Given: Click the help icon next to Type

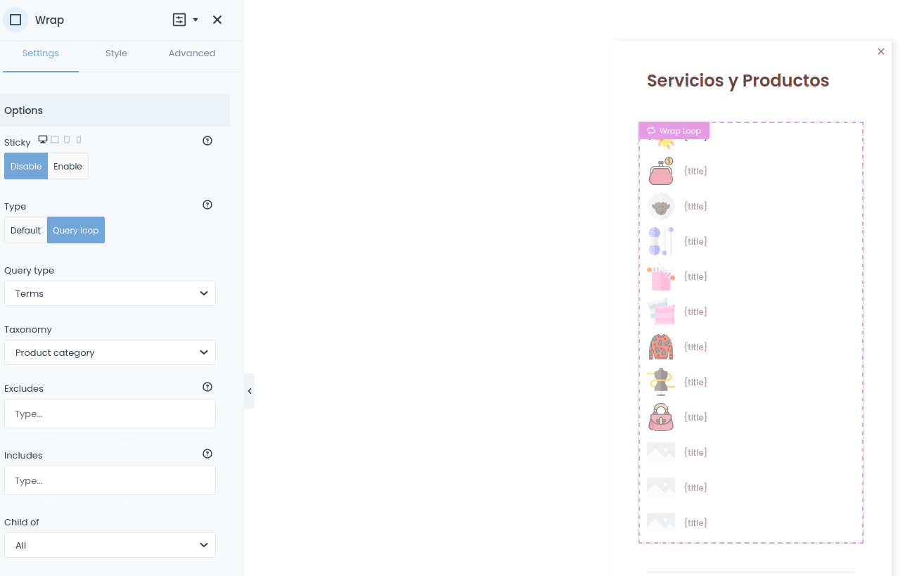Looking at the screenshot, I should pos(207,205).
